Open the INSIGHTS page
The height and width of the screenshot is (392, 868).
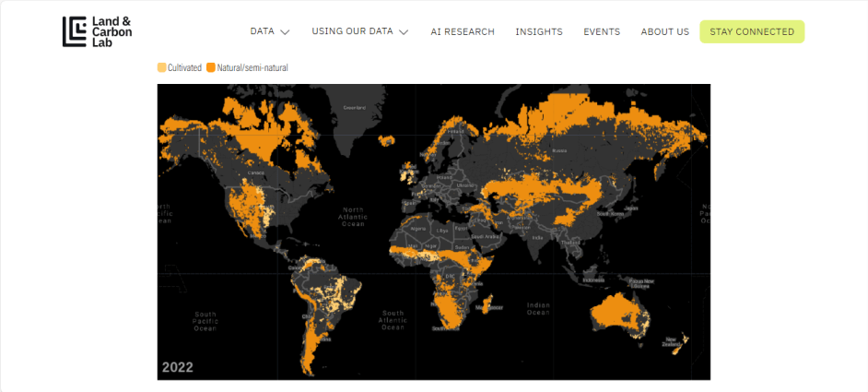[x=539, y=31]
